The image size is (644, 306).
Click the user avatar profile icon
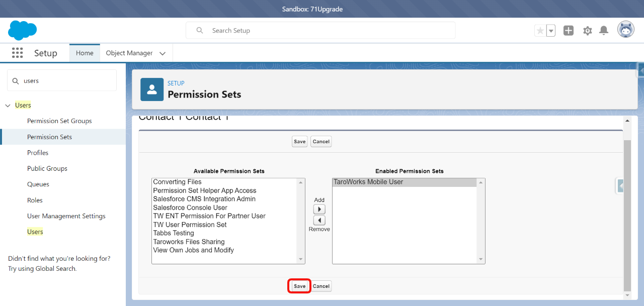click(x=626, y=30)
